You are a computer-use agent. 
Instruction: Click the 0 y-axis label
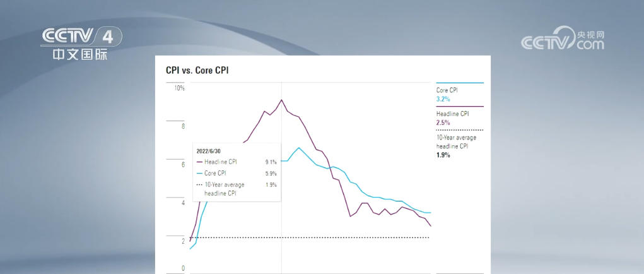point(183,268)
